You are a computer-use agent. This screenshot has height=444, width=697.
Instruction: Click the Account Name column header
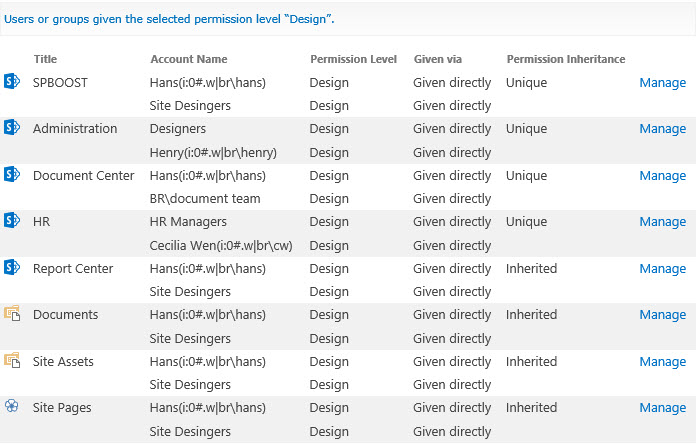pos(189,59)
